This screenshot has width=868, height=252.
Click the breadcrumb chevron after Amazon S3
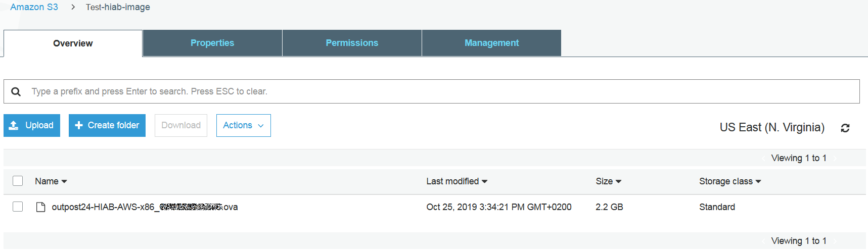73,7
